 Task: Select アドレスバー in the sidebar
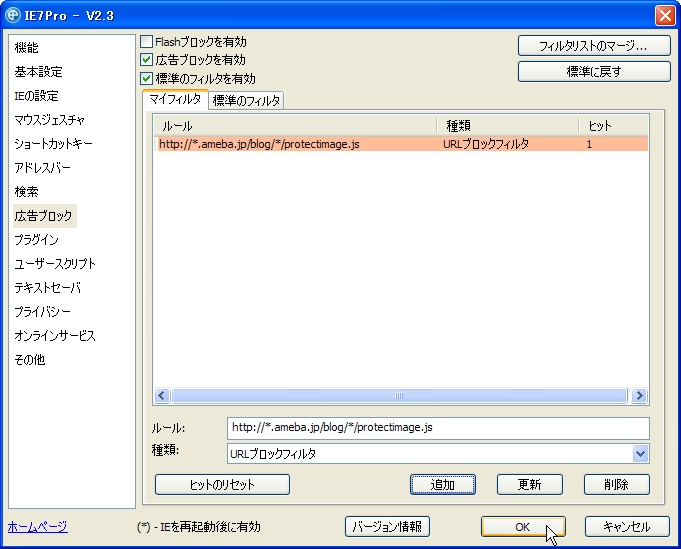coord(42,168)
